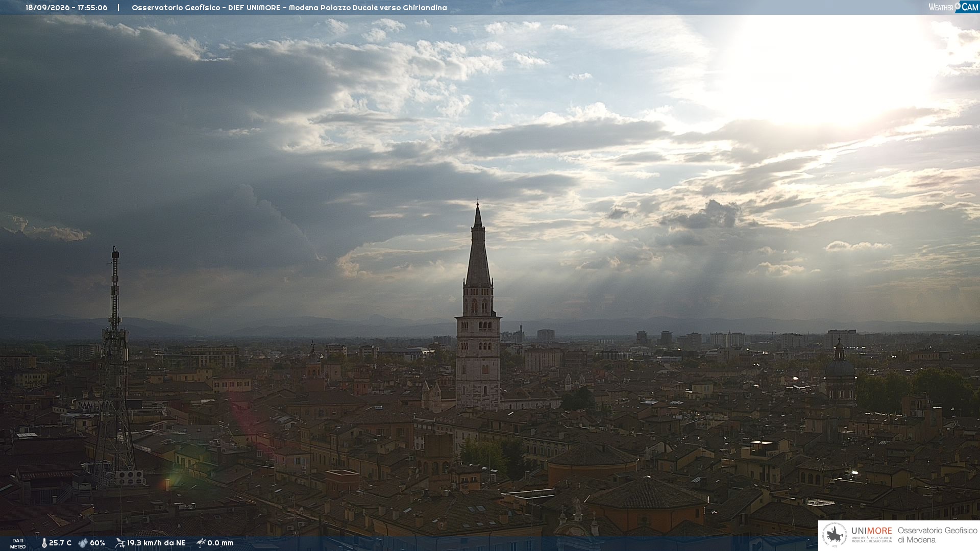This screenshot has height=551, width=980.
Task: Click the WeatherCam logo in the top corner
Action: 953,7
